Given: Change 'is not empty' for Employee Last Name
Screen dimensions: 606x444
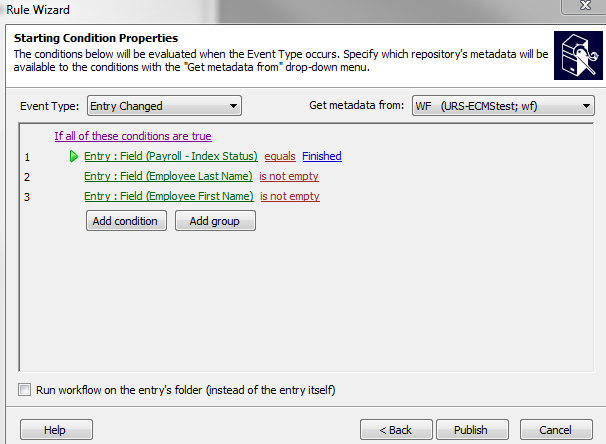Looking at the screenshot, I should pos(289,176).
